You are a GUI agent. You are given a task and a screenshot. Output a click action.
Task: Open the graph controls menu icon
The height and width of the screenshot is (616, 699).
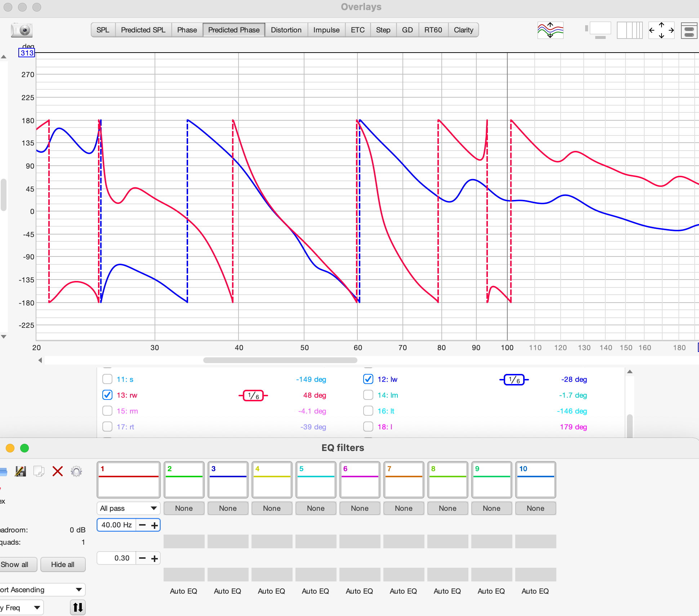point(689,30)
